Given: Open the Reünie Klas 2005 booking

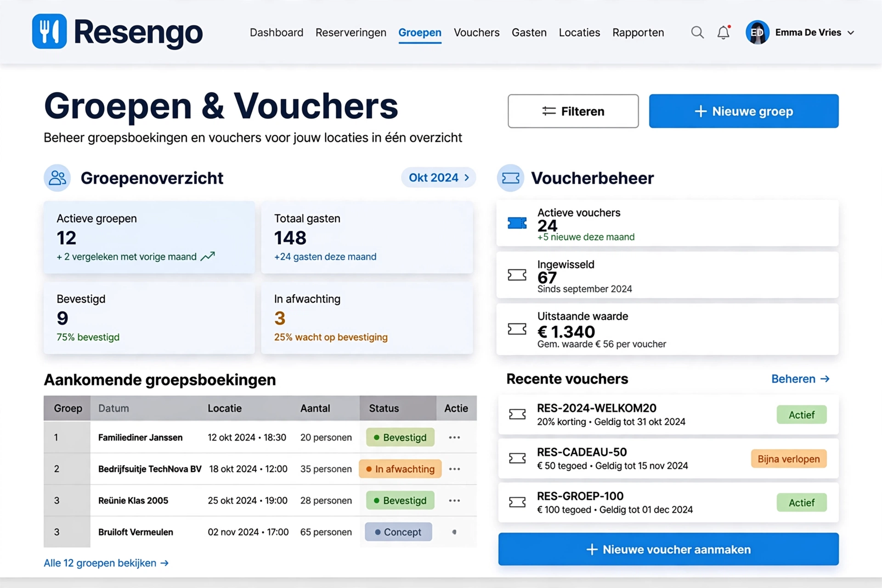Looking at the screenshot, I should 133,500.
